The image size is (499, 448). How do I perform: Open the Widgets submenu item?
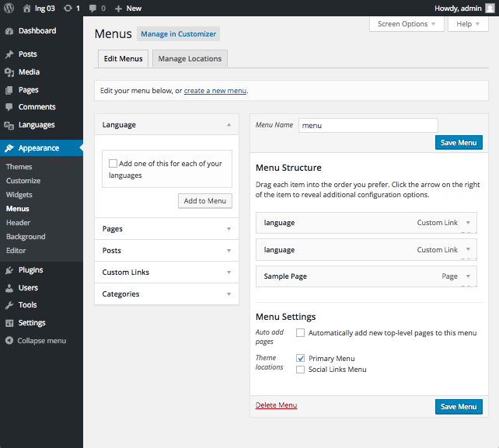pos(19,195)
